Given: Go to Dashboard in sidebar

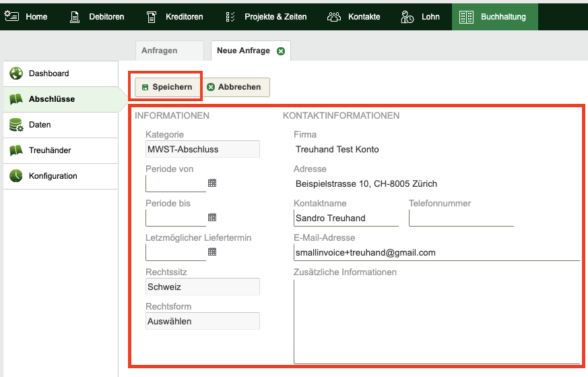Looking at the screenshot, I should pyautogui.click(x=61, y=74).
